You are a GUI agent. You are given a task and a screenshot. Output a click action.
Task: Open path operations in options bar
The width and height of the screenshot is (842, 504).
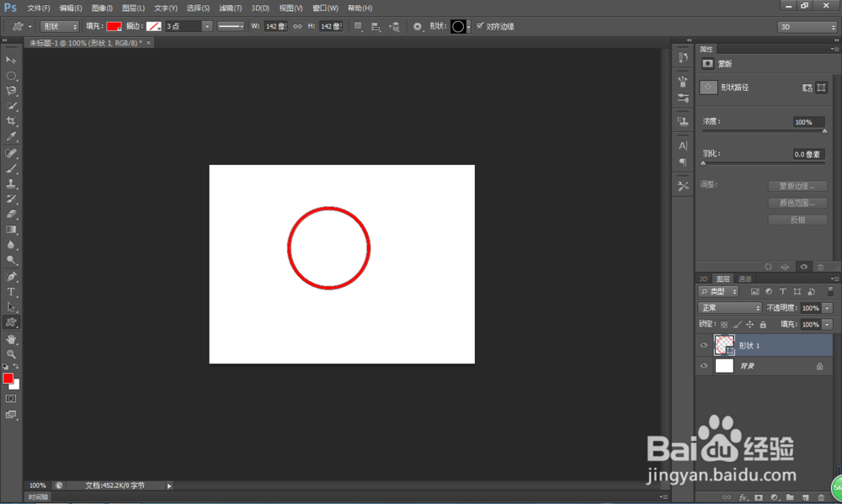coord(358,26)
